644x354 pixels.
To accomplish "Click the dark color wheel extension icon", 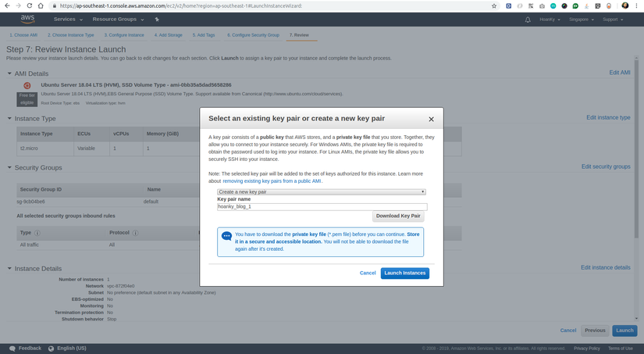I will [x=564, y=5].
